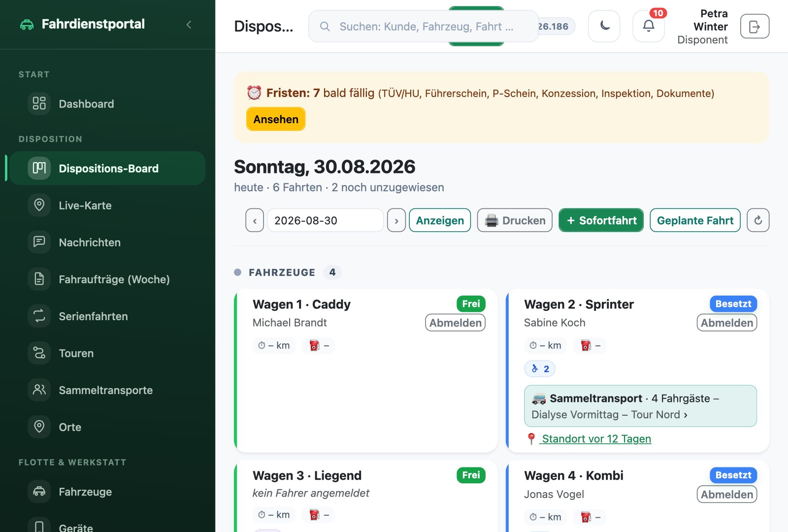Go to Orte in the sidebar
Screen dimensions: 788x532
click(107, 427)
